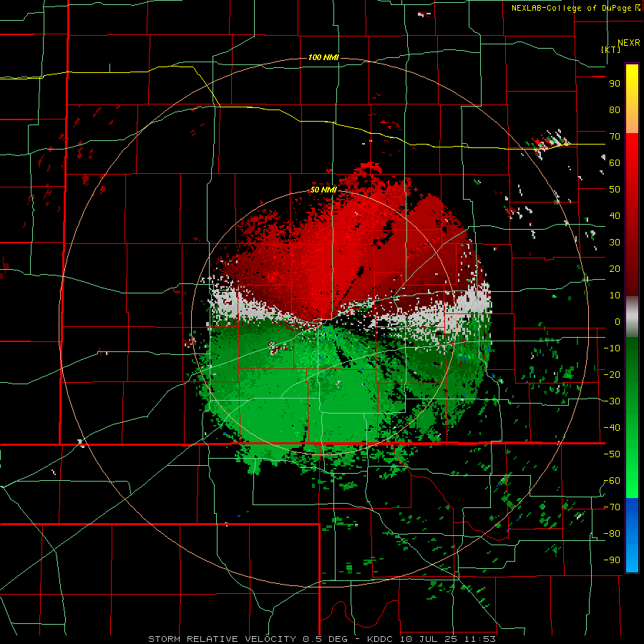Click the -20 value on the velocity scale

click(x=612, y=374)
